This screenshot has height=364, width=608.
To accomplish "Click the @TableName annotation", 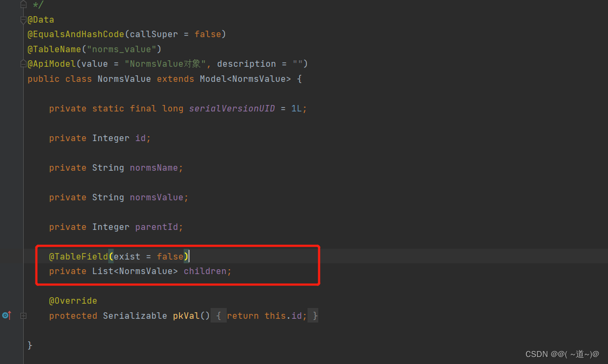I will (54, 49).
